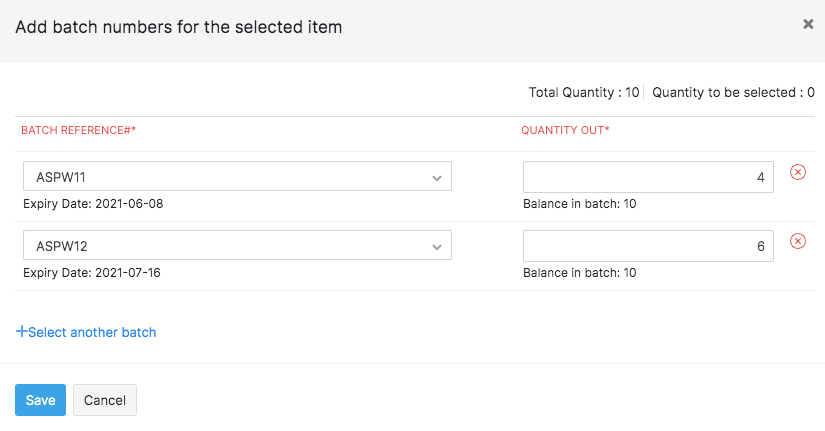
Task: Focus the quantity out field showing 4
Action: click(x=647, y=177)
